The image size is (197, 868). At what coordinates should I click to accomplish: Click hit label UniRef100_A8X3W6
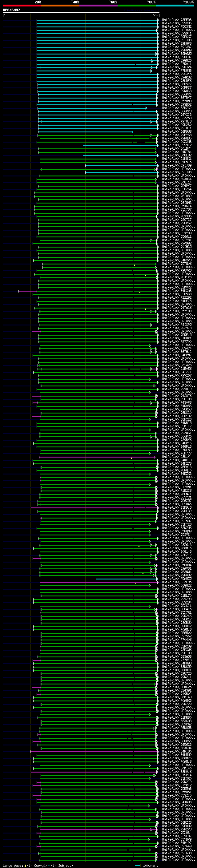(177, 216)
